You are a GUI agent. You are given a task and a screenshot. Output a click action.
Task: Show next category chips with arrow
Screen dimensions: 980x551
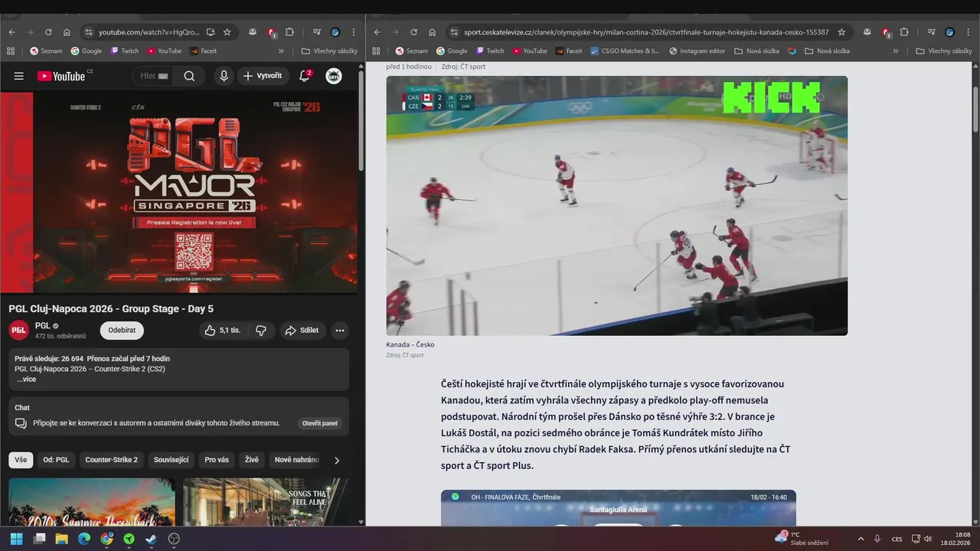[x=336, y=460]
